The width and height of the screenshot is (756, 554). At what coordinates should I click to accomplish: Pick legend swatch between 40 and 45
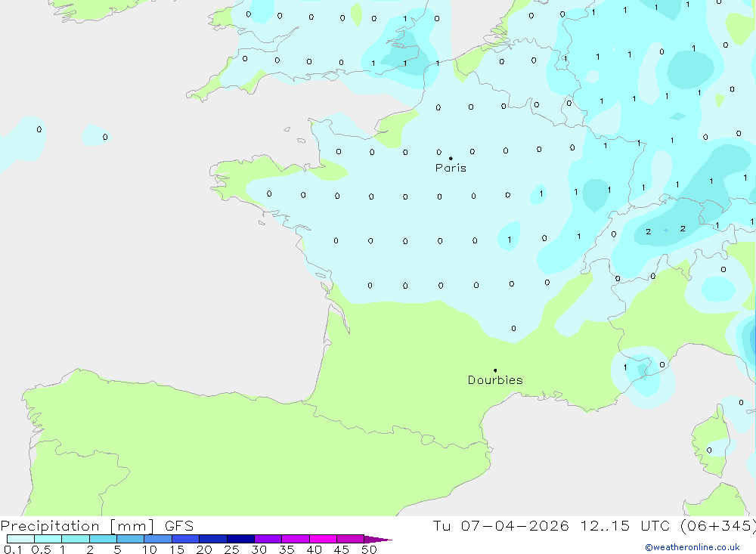click(323, 539)
